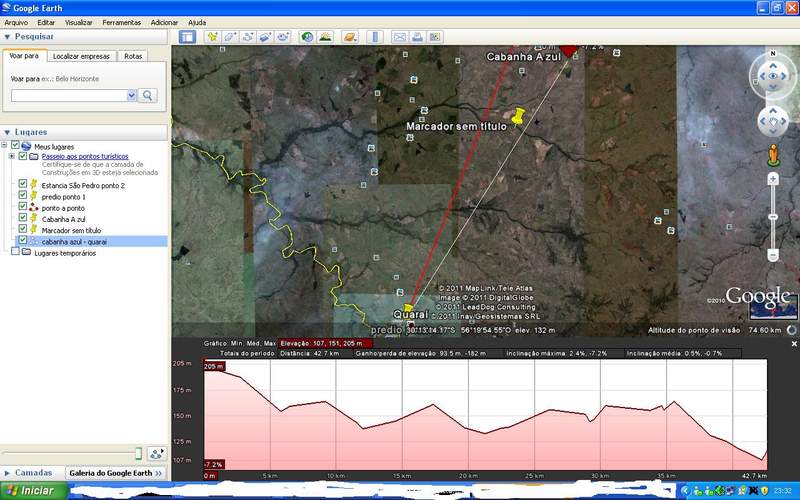Click the map zoom slider

[x=772, y=218]
